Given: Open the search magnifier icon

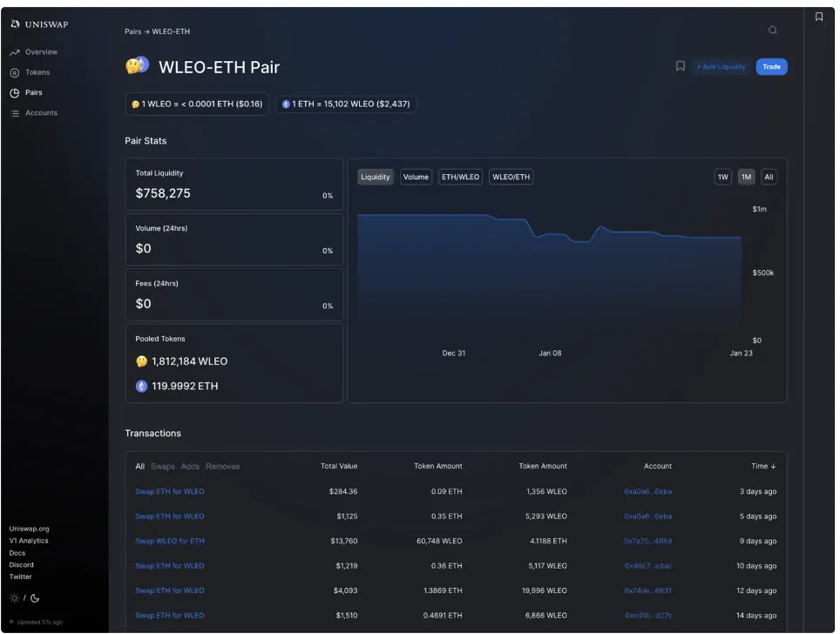Looking at the screenshot, I should tap(772, 30).
